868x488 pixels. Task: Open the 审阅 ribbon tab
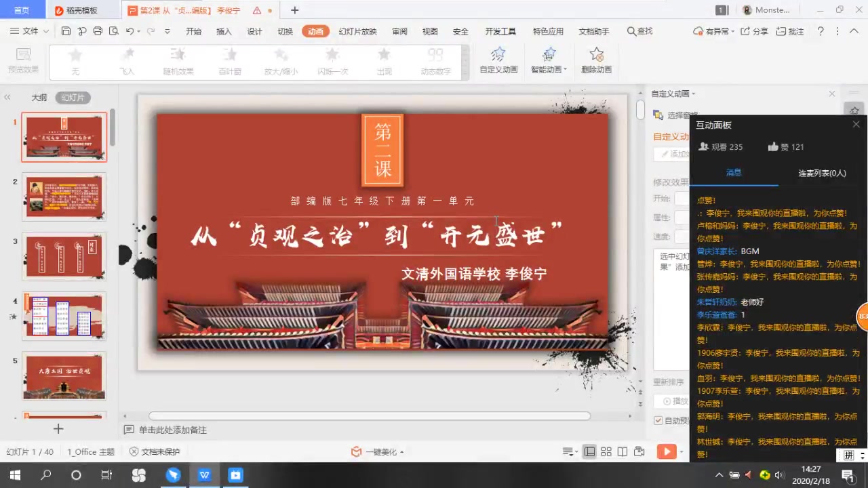tap(399, 31)
